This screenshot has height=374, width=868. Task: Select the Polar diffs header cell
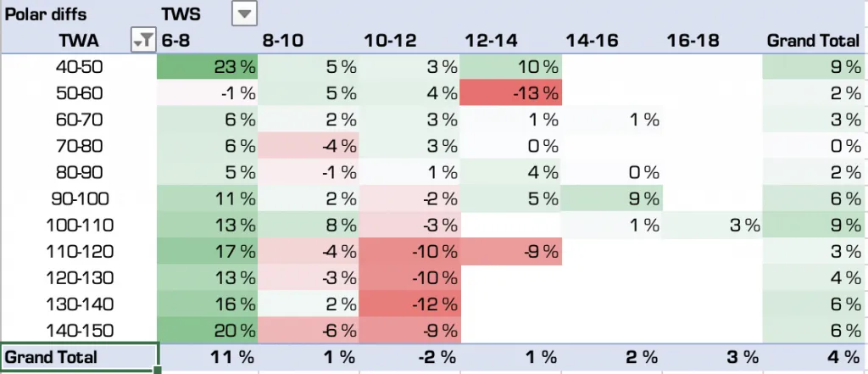pyautogui.click(x=46, y=14)
